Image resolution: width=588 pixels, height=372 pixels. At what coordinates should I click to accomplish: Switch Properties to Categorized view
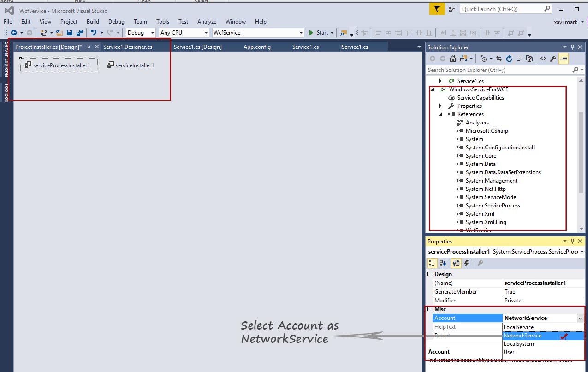coord(432,263)
